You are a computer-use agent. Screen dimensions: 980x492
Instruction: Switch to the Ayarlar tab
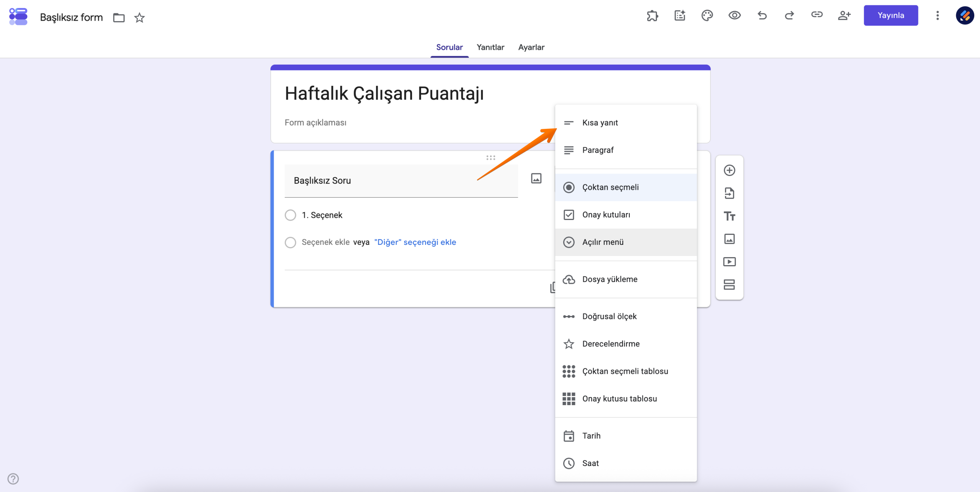point(531,47)
